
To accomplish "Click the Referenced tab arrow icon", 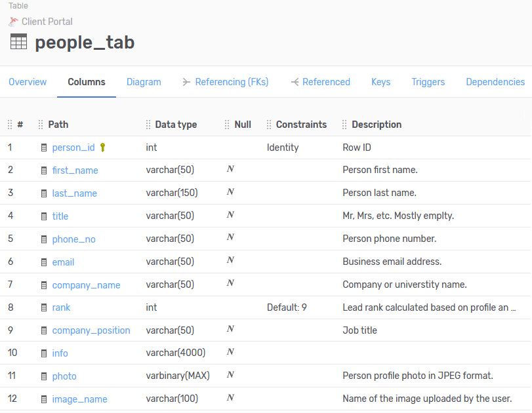I will coord(295,82).
